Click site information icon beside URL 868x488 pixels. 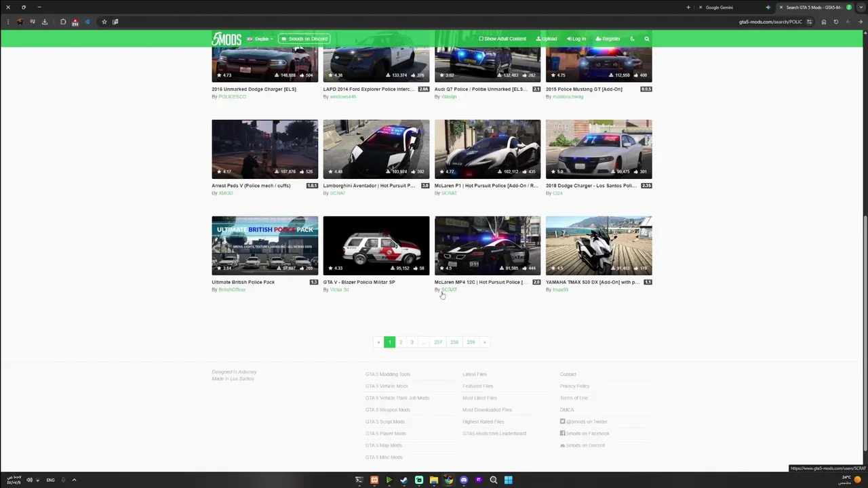pyautogui.click(x=810, y=22)
